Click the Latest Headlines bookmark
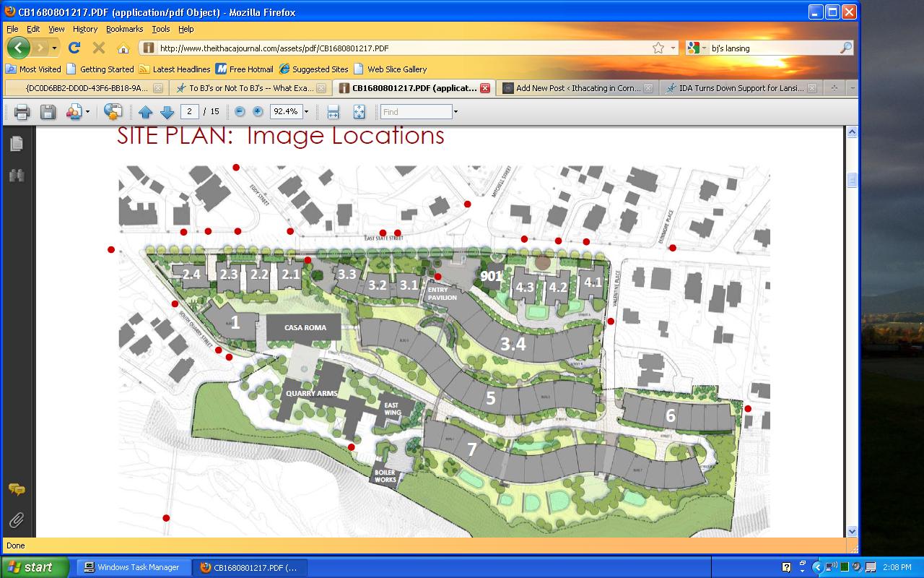The height and width of the screenshot is (578, 924). pos(180,69)
